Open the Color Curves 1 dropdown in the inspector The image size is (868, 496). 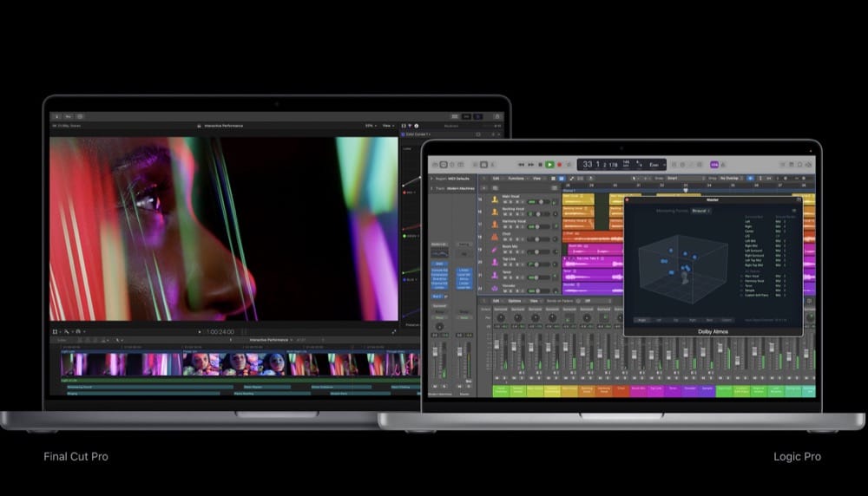pyautogui.click(x=418, y=134)
